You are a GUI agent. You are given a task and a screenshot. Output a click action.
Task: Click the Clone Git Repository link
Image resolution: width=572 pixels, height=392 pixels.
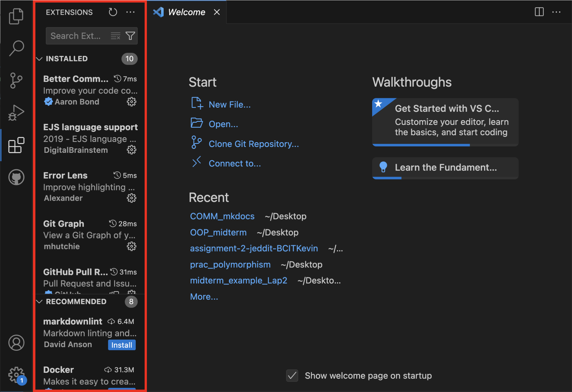coord(253,144)
